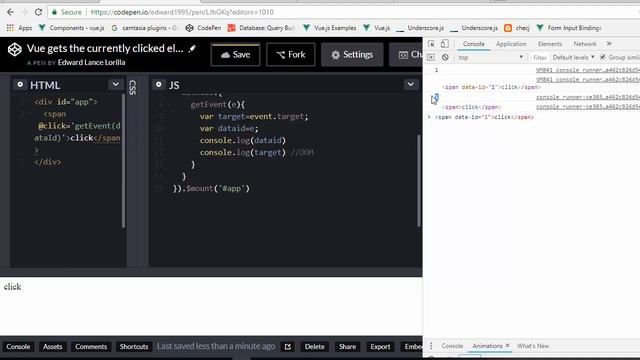This screenshot has width=640, height=360.
Task: Open Components - vue.js bookmark
Action: (71, 28)
